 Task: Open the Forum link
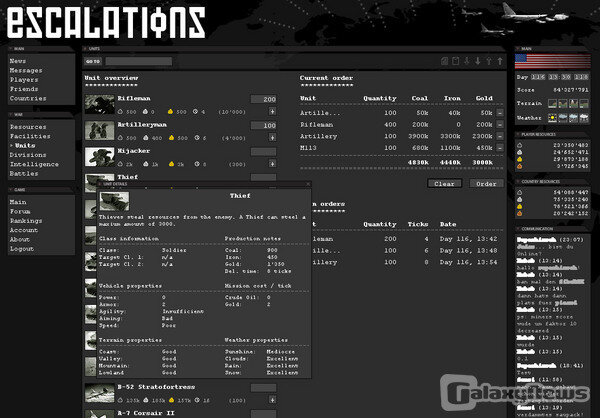[20, 211]
